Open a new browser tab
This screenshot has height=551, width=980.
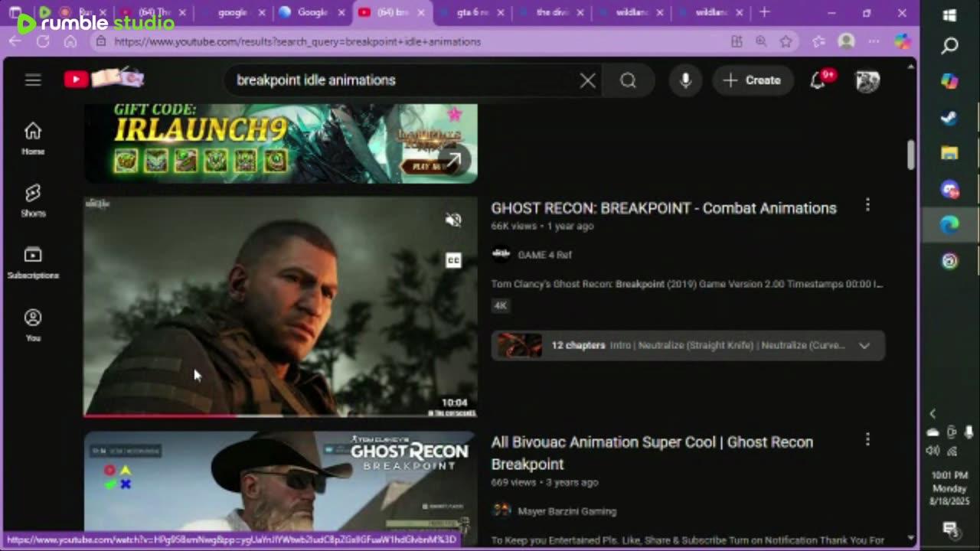[x=764, y=12]
